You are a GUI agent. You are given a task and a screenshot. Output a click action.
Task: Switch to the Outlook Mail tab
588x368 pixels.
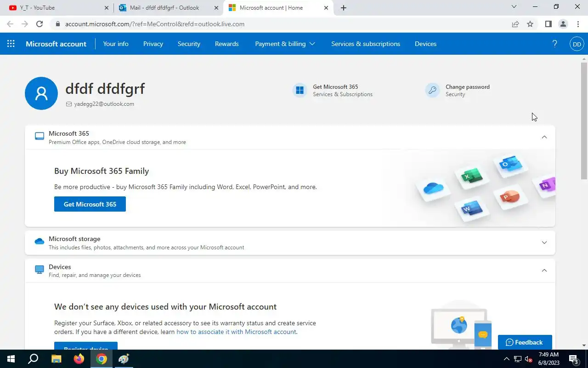pos(168,8)
